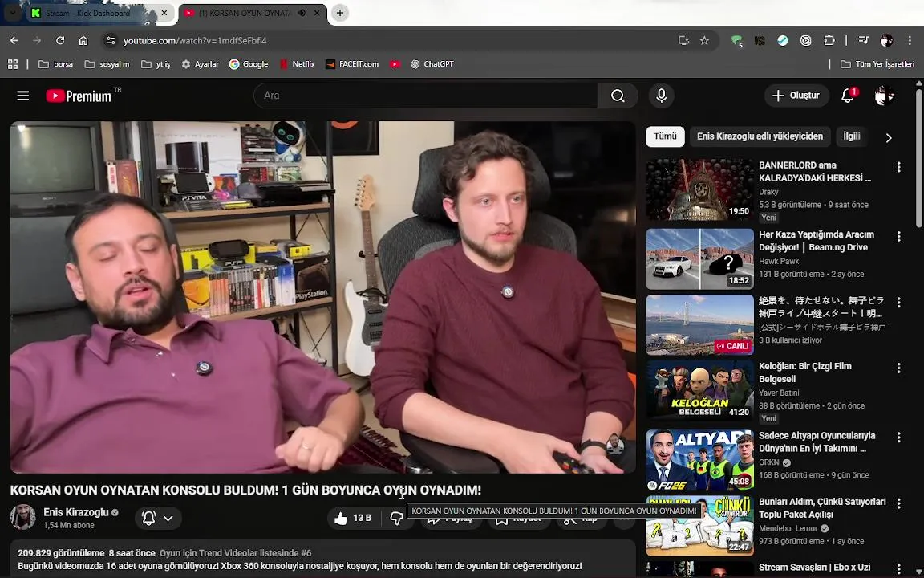
Task: Open options for Keloğlan belgesel video
Action: tap(898, 368)
